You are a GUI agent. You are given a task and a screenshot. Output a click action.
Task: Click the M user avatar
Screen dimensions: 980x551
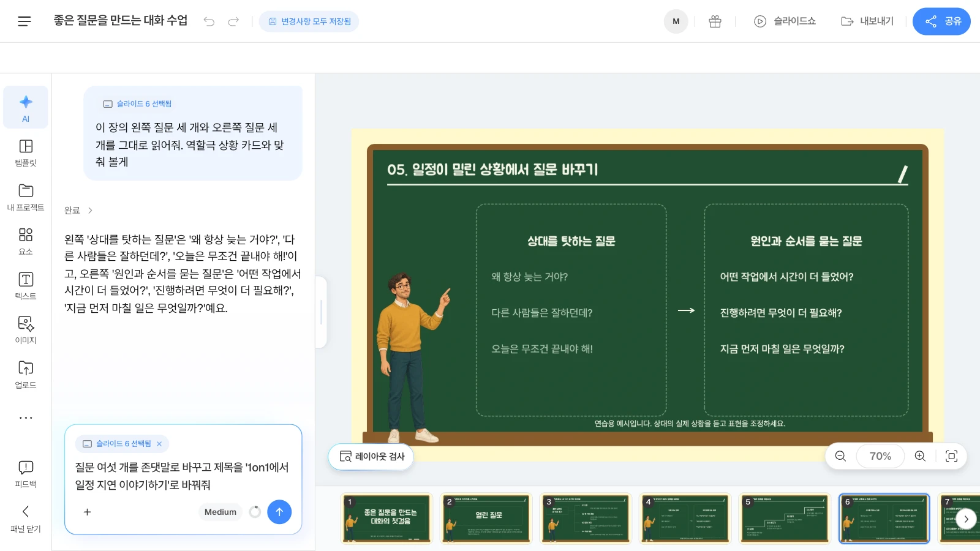(676, 21)
